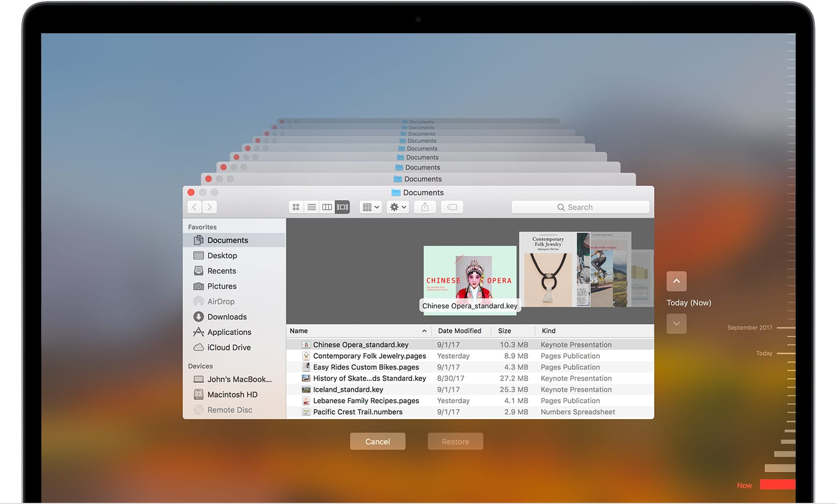Select the Cover Flow view icon
837x504 pixels.
pyautogui.click(x=342, y=207)
